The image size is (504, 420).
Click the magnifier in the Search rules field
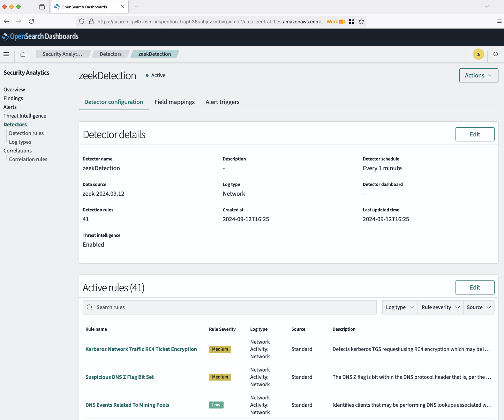coord(90,307)
